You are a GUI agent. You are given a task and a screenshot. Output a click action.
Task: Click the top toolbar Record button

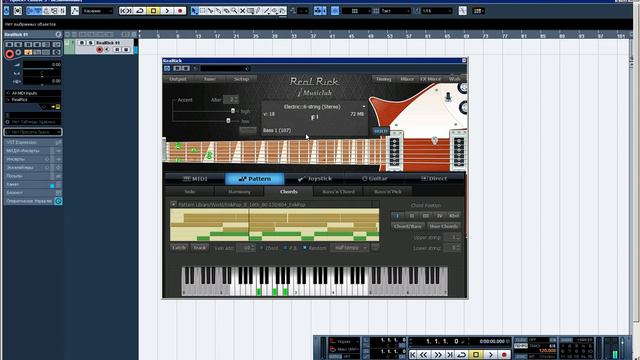(x=180, y=11)
